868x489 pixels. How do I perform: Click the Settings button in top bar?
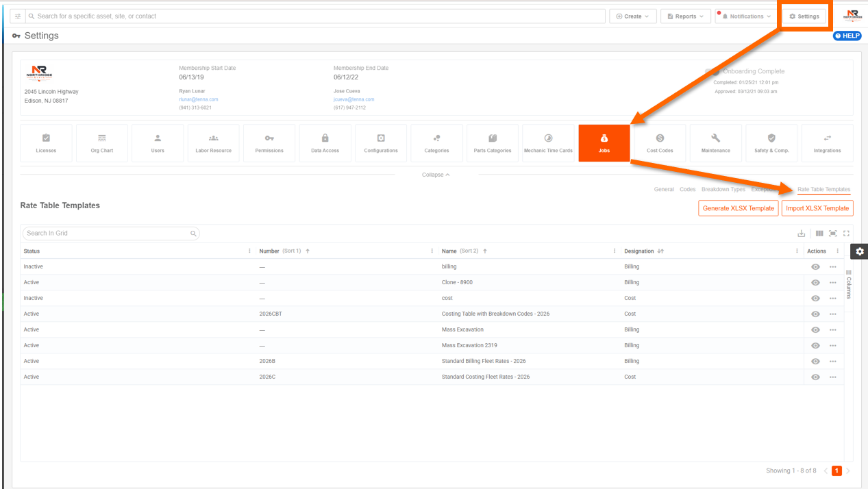click(x=804, y=16)
